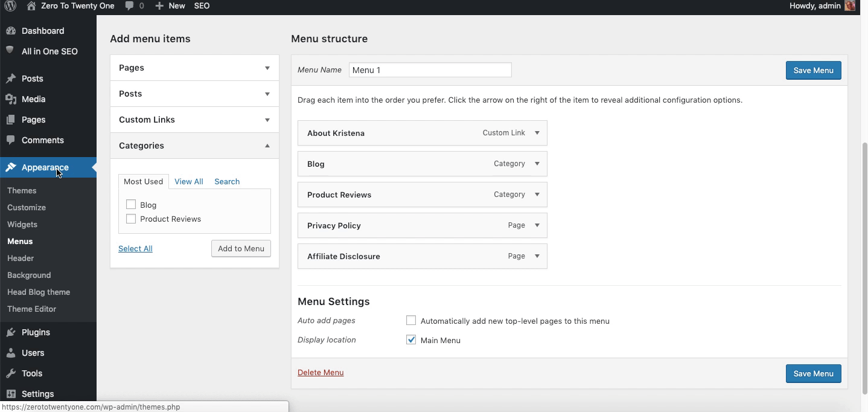This screenshot has height=412, width=868.
Task: Click the Tools wrench icon
Action: [11, 373]
